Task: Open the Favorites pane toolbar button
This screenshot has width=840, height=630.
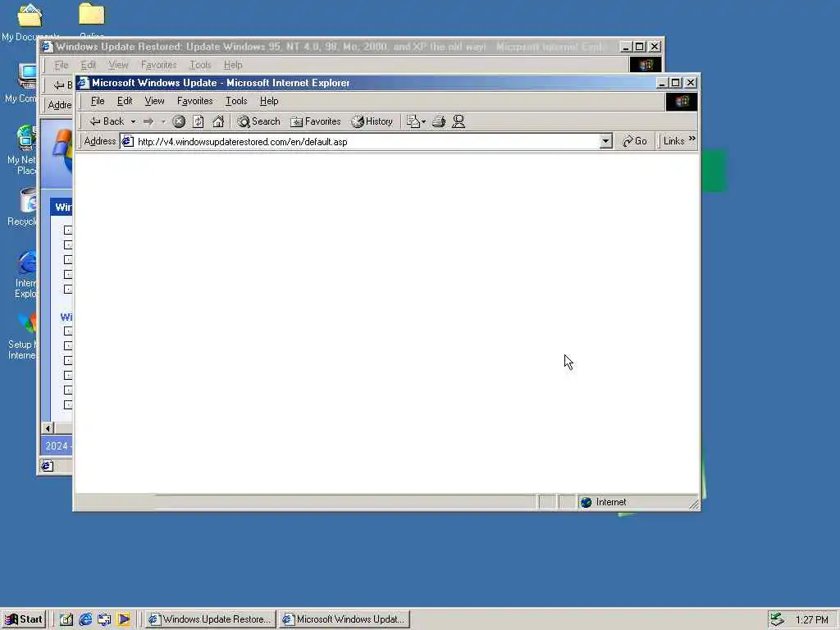Action: [316, 121]
